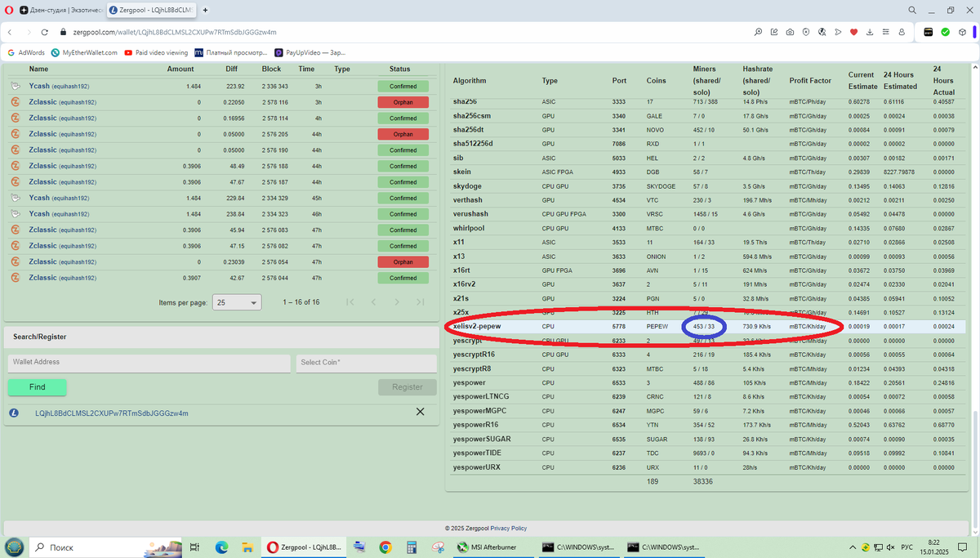Reload the Zergpool page
Screen dimensions: 980x558
coord(46,32)
